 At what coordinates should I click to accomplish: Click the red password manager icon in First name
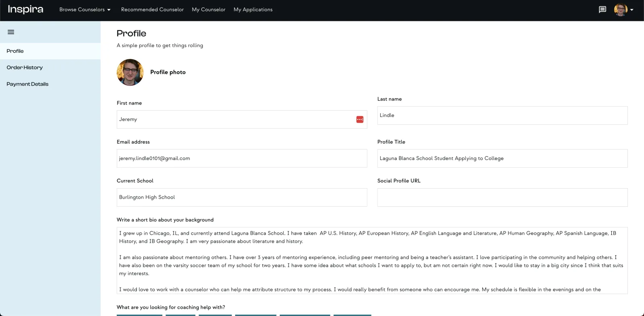[360, 119]
